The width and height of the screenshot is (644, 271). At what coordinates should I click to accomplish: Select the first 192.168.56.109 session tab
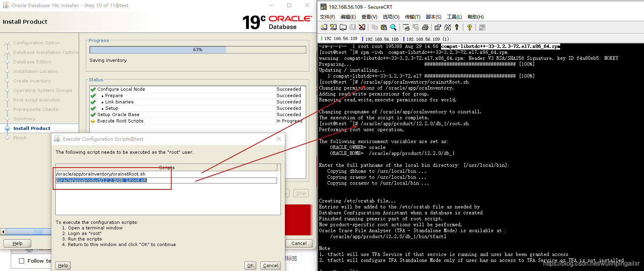click(x=340, y=38)
